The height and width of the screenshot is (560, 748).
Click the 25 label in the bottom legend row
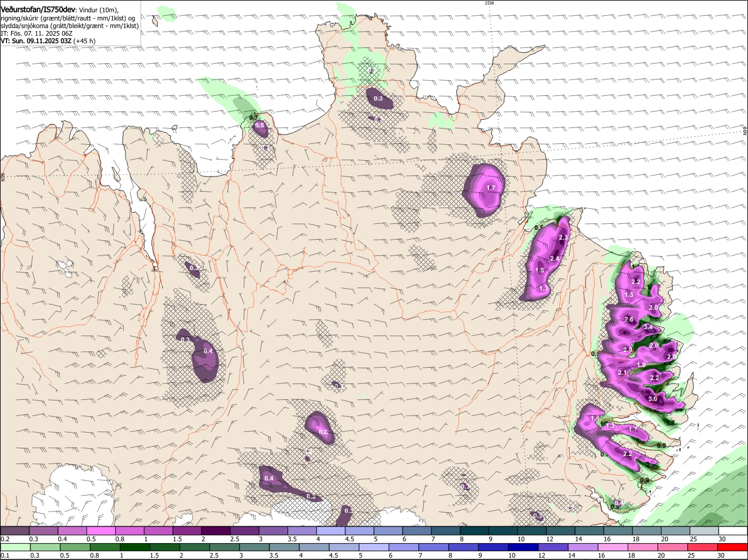[691, 555]
